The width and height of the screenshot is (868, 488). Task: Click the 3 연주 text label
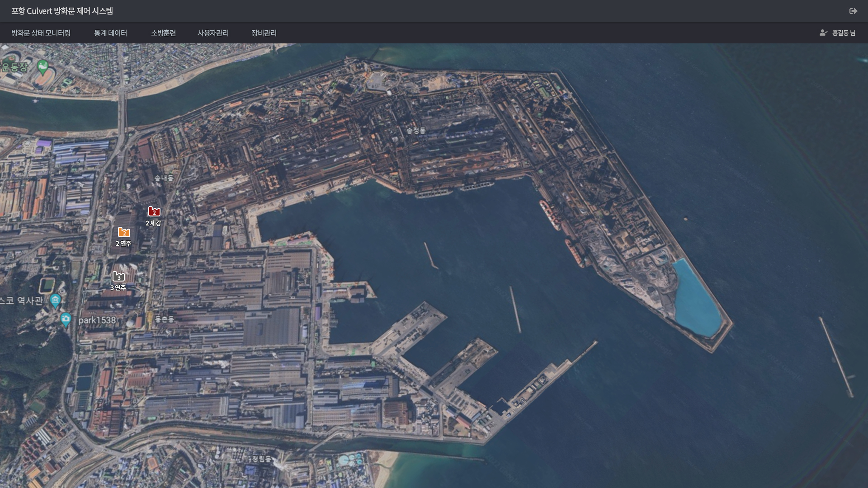tap(118, 287)
